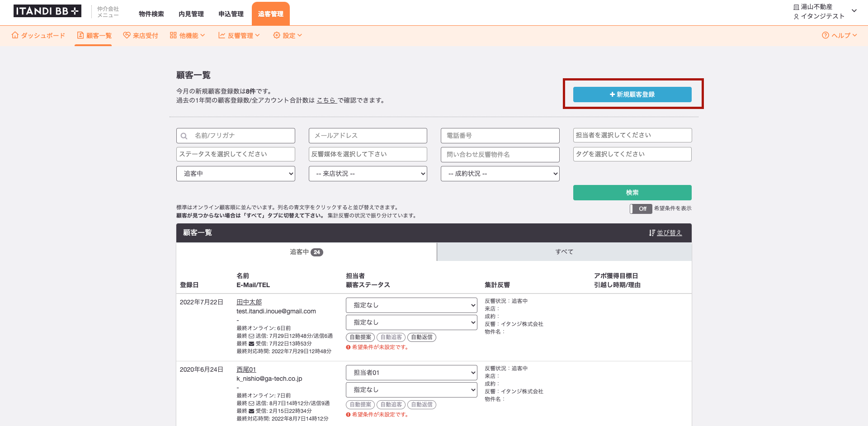Click email test.itandi.inoue@gmail.com
Image resolution: width=868 pixels, height=426 pixels.
(x=276, y=311)
